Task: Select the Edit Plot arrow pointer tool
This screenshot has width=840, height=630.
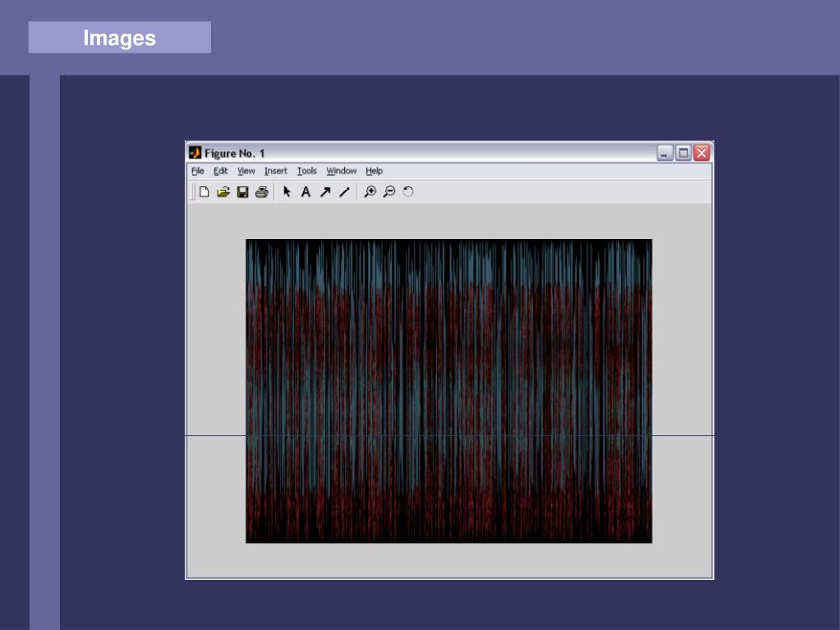Action: pyautogui.click(x=287, y=191)
